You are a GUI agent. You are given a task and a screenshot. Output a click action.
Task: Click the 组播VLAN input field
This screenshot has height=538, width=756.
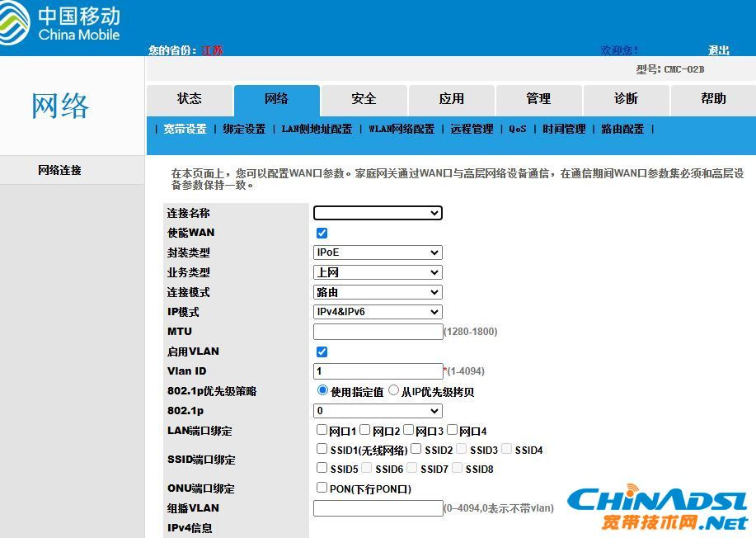pos(378,508)
